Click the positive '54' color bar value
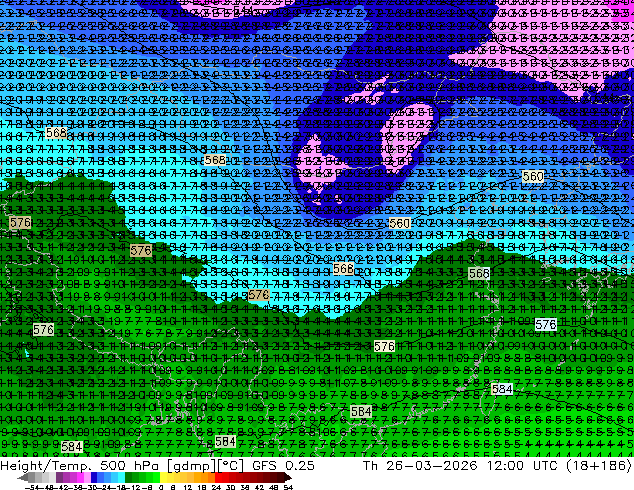 (x=288, y=488)
